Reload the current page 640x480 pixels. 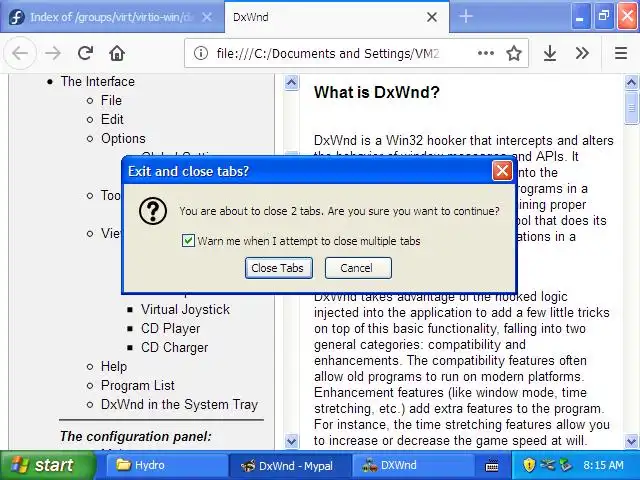click(85, 53)
